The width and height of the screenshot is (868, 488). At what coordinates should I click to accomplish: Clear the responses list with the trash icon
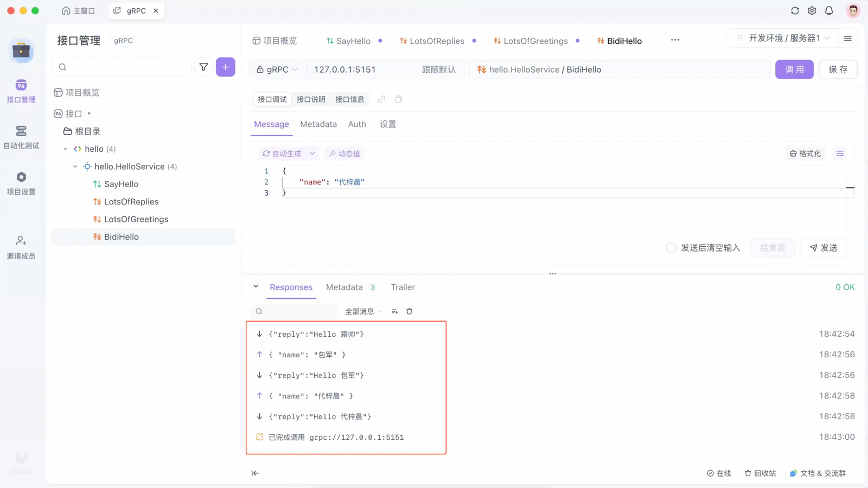[x=409, y=311]
